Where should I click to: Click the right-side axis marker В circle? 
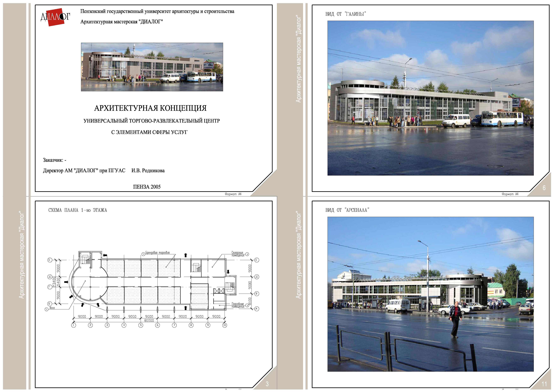[x=257, y=293]
